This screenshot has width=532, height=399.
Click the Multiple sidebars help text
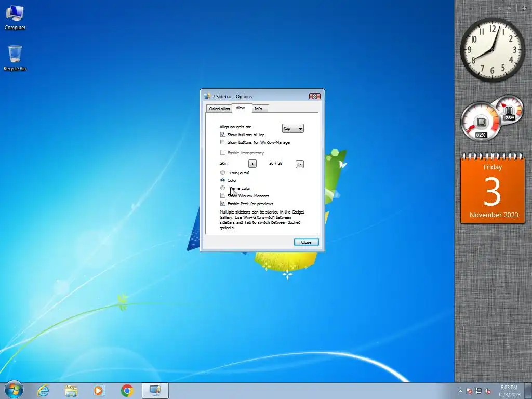pos(262,220)
